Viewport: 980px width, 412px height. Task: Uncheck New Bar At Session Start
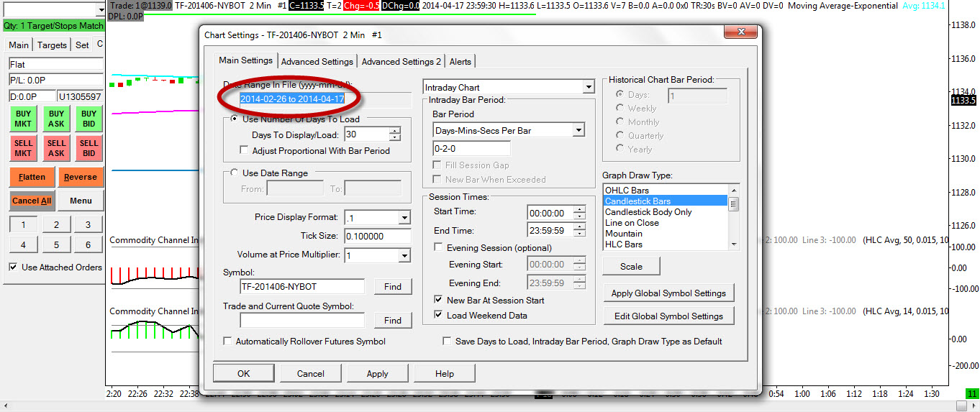coord(439,301)
